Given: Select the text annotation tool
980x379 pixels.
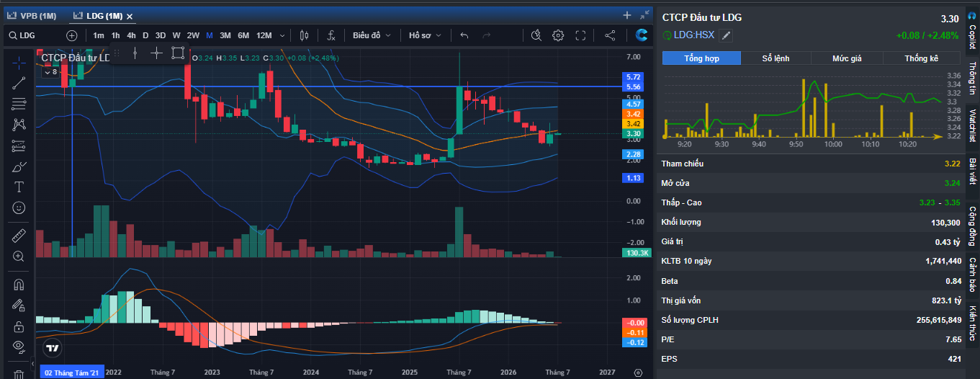Looking at the screenshot, I should (x=19, y=187).
